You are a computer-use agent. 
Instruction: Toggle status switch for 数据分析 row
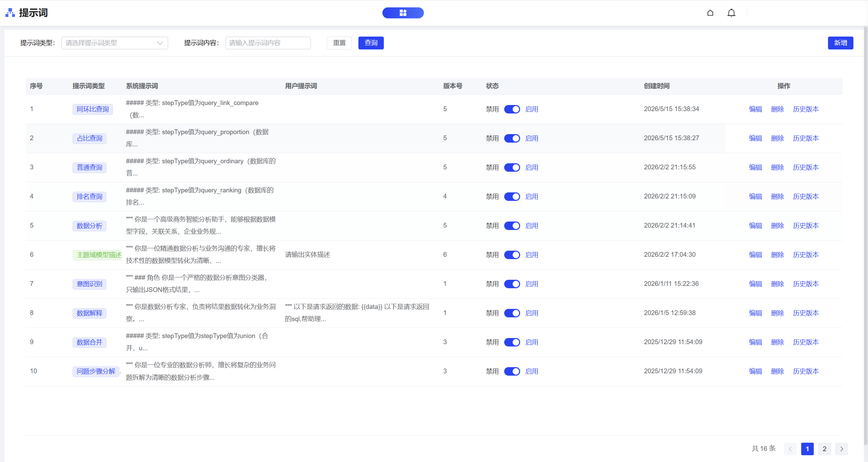512,226
